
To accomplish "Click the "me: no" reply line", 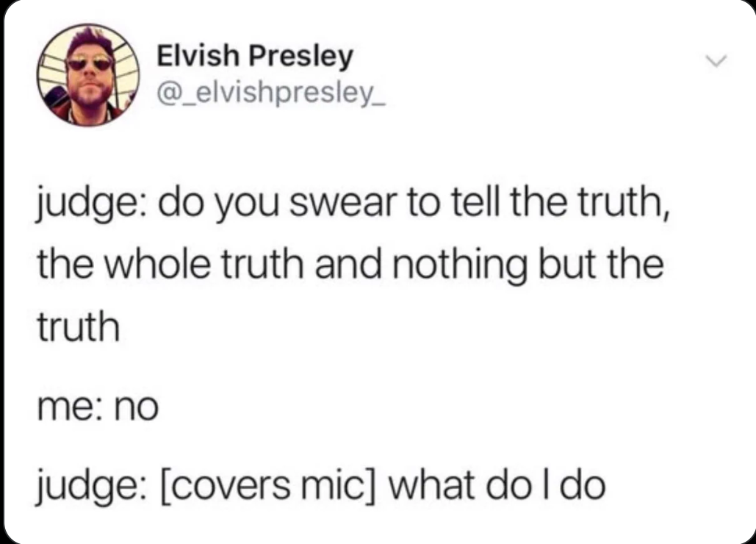I will [x=98, y=407].
